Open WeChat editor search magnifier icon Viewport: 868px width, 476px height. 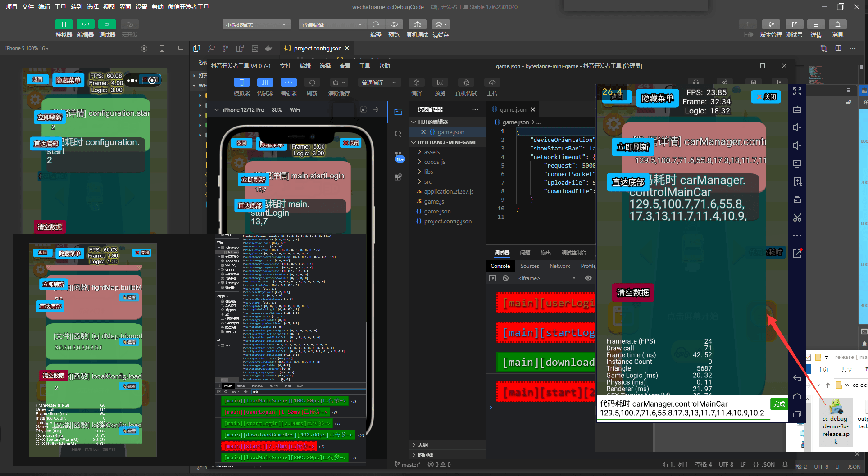[211, 48]
